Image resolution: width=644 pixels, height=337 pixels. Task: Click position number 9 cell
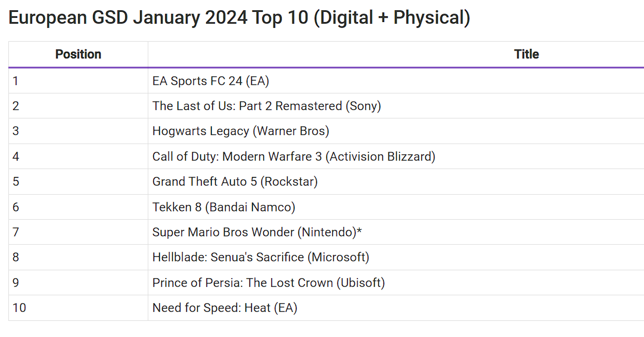(x=78, y=282)
